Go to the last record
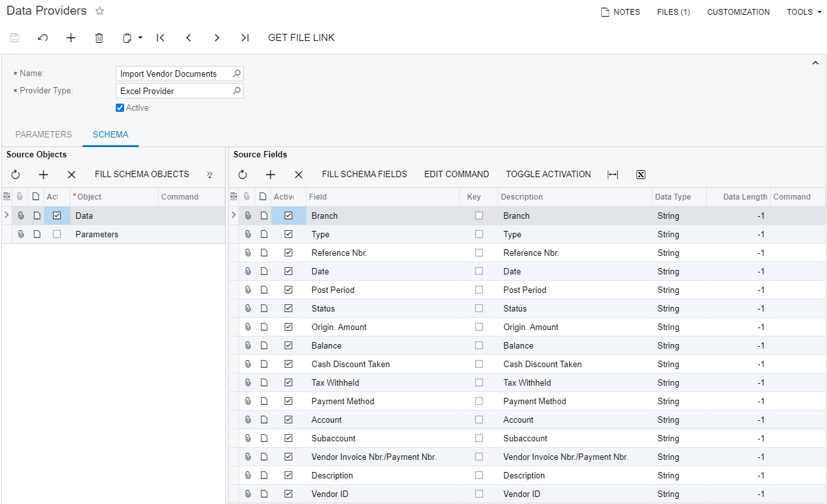Image resolution: width=827 pixels, height=504 pixels. coord(245,38)
